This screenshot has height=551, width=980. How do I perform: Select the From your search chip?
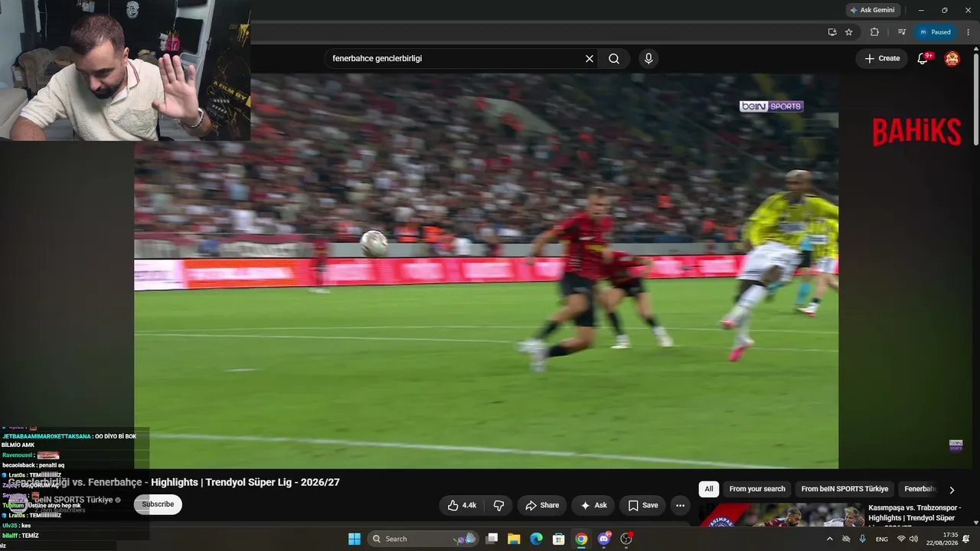click(x=757, y=489)
